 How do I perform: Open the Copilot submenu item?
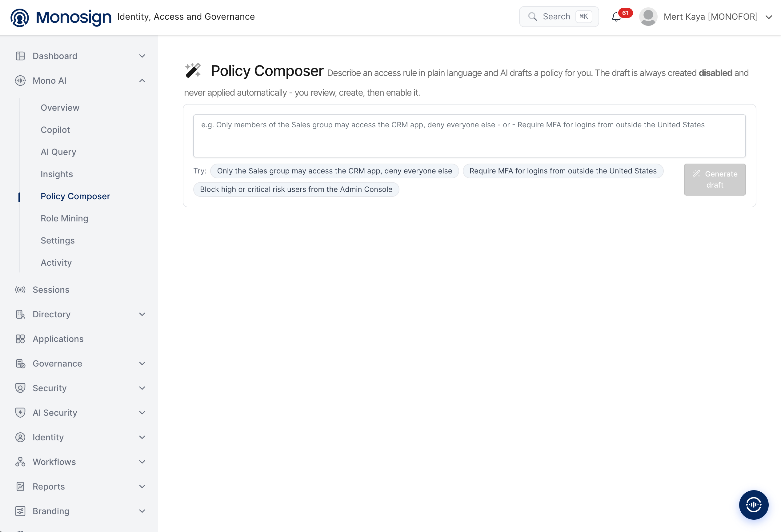click(x=55, y=130)
